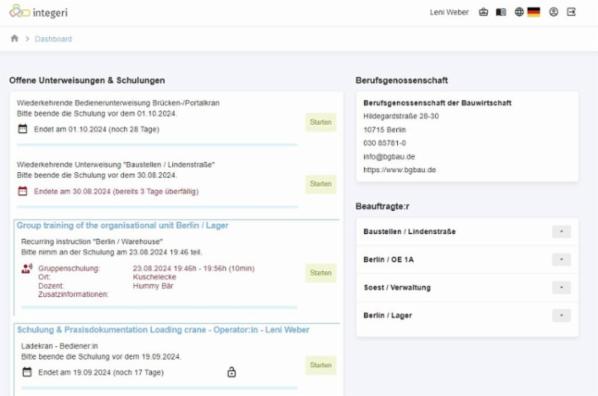598x396 pixels.
Task: Click the group training people icon
Action: coord(27,269)
